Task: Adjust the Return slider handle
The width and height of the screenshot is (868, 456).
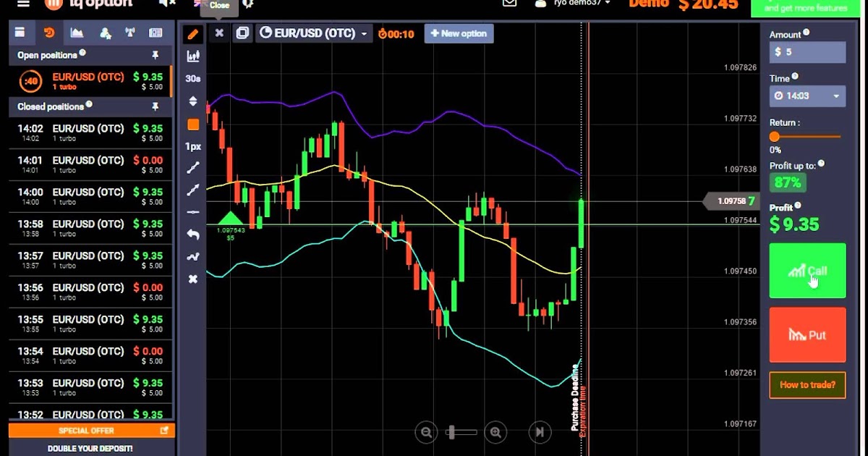Action: (775, 136)
